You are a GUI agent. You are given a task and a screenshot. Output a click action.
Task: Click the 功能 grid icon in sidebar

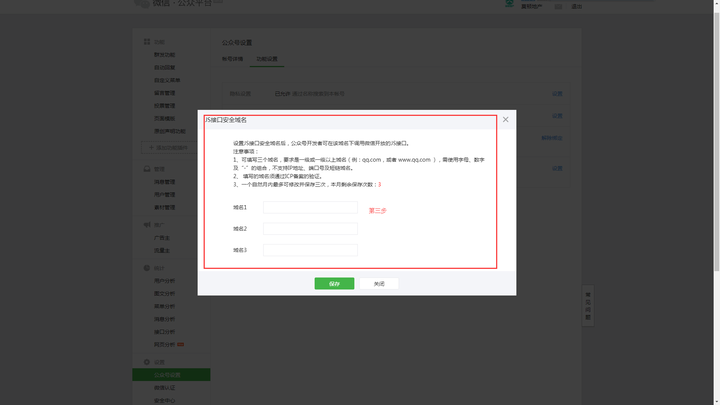coord(147,42)
